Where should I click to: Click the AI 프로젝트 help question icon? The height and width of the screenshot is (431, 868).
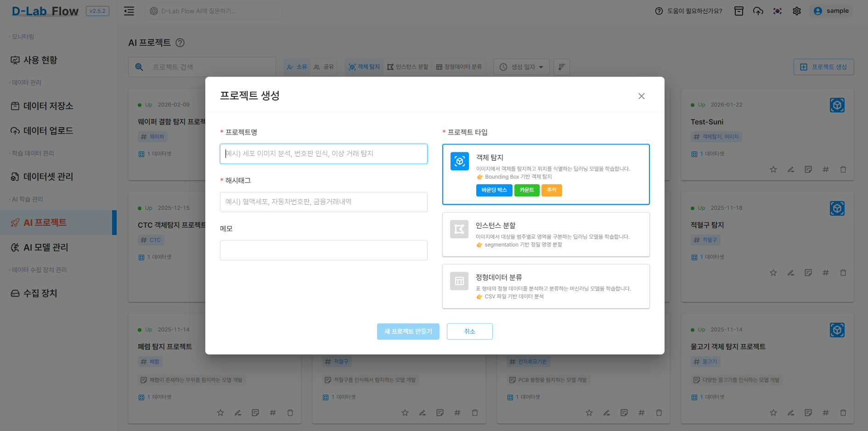point(180,43)
